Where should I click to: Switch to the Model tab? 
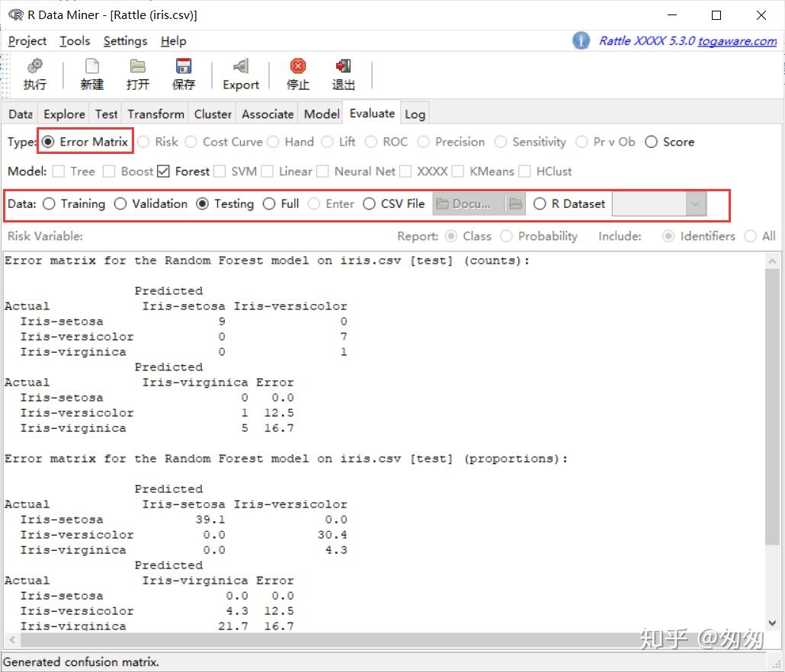(322, 114)
